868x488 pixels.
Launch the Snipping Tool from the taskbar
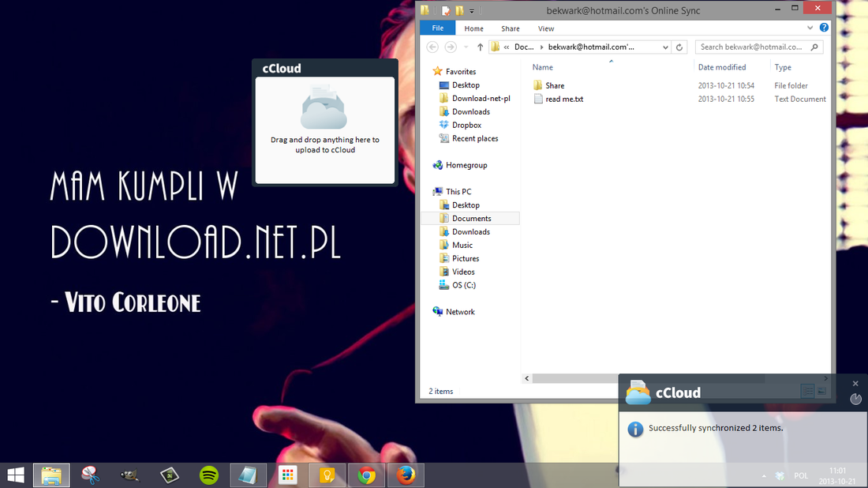point(90,475)
